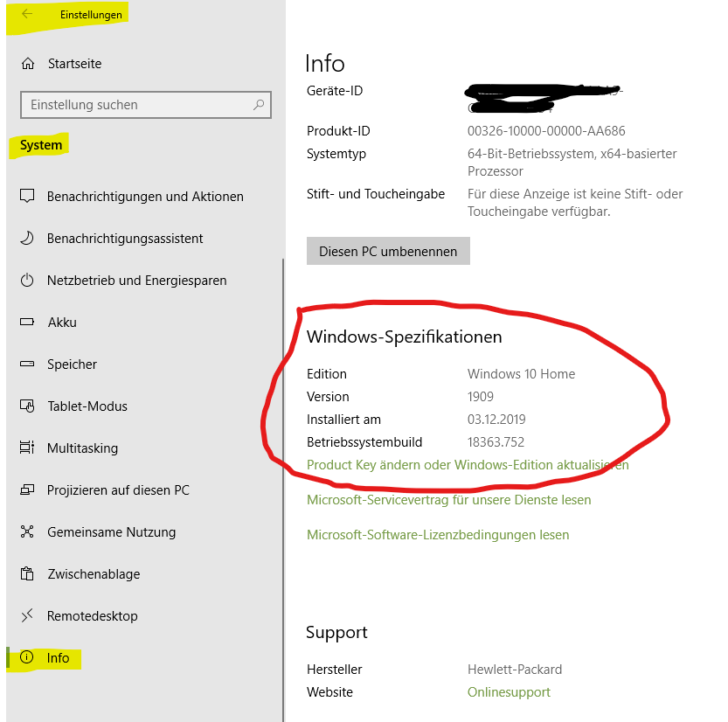The height and width of the screenshot is (722, 728).
Task: Select Produkt-ID value 00326-10000-00000-AA686
Action: tap(546, 131)
